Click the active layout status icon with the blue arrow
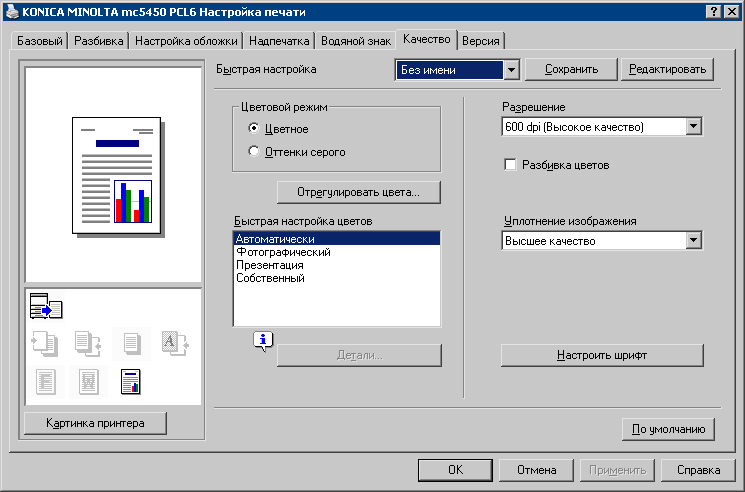The width and height of the screenshot is (745, 492). pos(46,306)
